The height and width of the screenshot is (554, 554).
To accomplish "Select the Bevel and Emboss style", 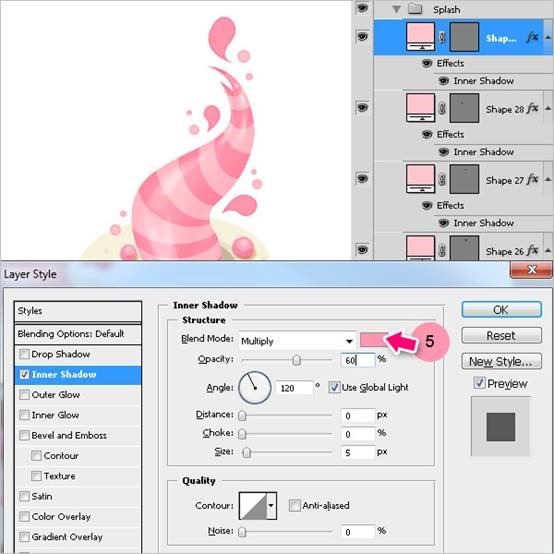I will 69,435.
